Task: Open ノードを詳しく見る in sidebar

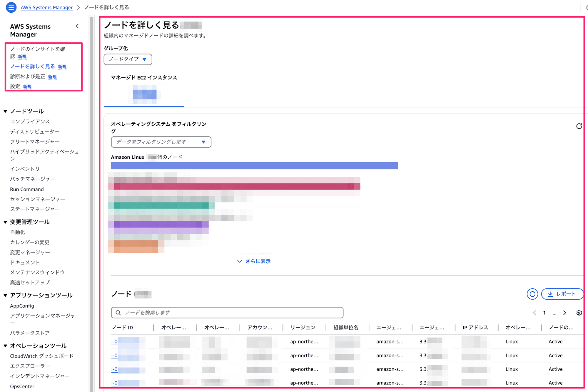Action: [32, 67]
